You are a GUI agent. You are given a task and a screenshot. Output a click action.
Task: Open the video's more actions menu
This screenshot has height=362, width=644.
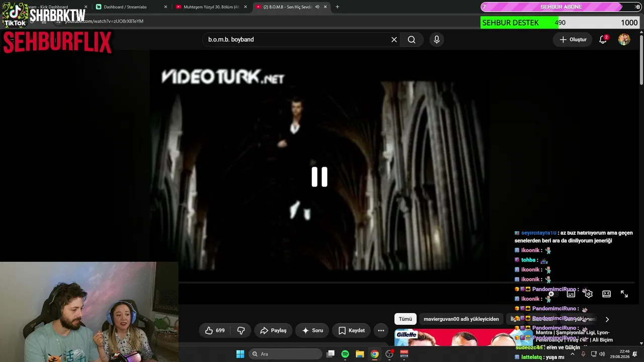381,330
